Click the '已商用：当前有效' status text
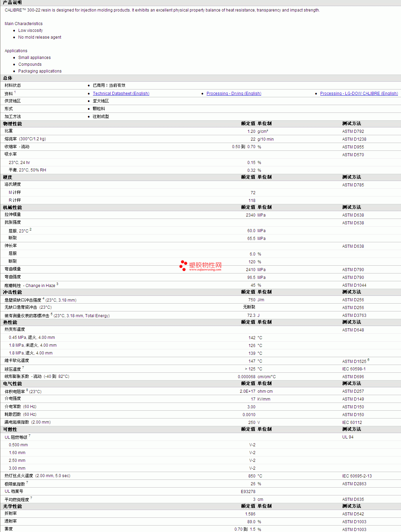The width and height of the screenshot is (401, 532). [x=109, y=85]
